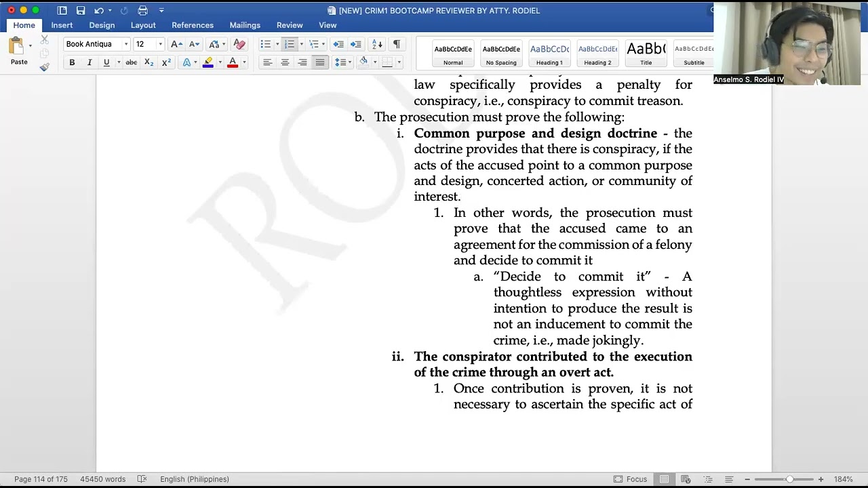The height and width of the screenshot is (488, 868).
Task: Open the Layout tab
Action: 143,25
